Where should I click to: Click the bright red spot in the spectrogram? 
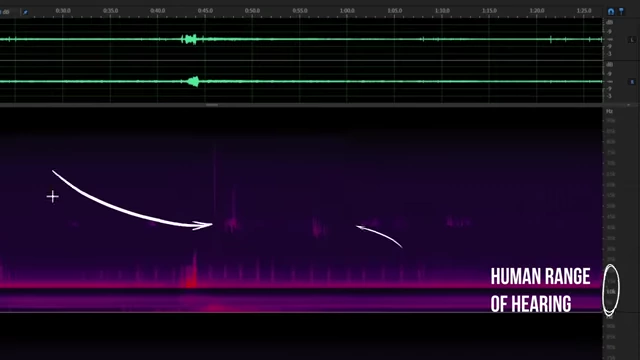[191, 281]
